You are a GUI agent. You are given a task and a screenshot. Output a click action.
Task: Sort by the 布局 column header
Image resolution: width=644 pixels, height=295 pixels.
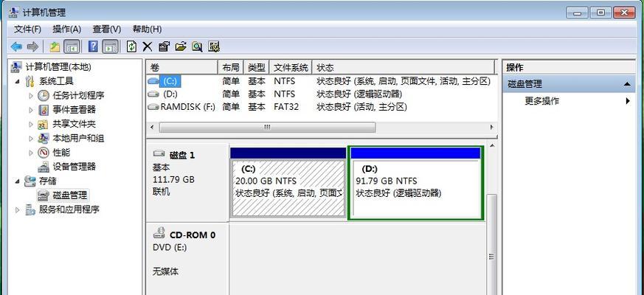(231, 67)
